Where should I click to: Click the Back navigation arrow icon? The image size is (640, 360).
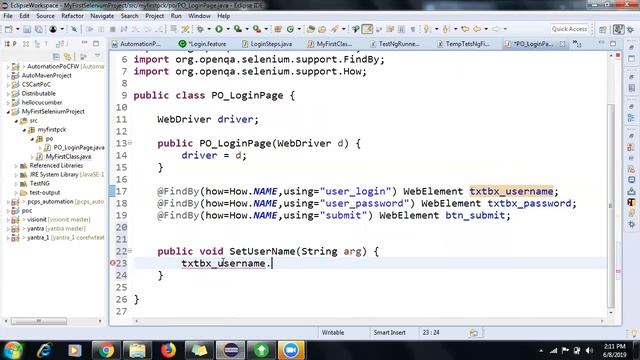coord(477,29)
